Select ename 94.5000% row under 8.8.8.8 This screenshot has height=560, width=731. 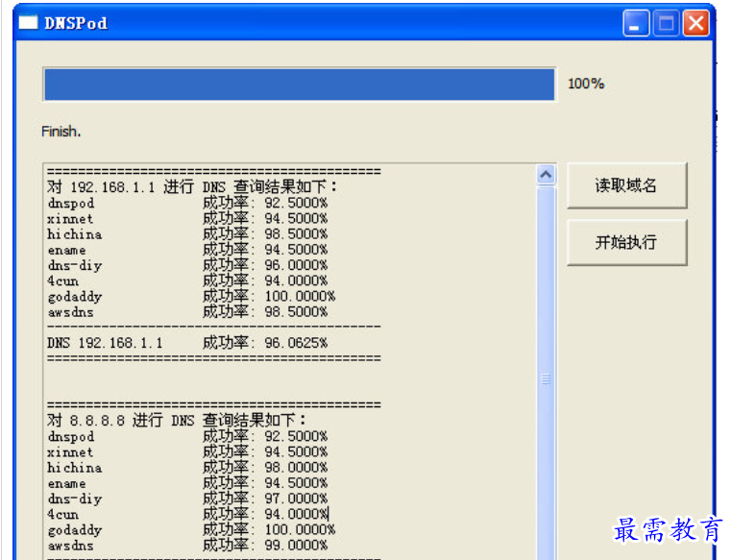pyautogui.click(x=187, y=483)
